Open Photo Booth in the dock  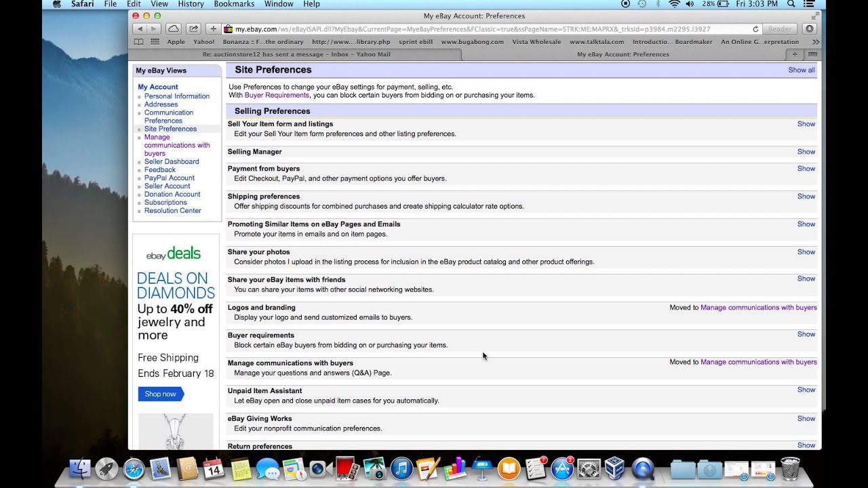coord(348,468)
